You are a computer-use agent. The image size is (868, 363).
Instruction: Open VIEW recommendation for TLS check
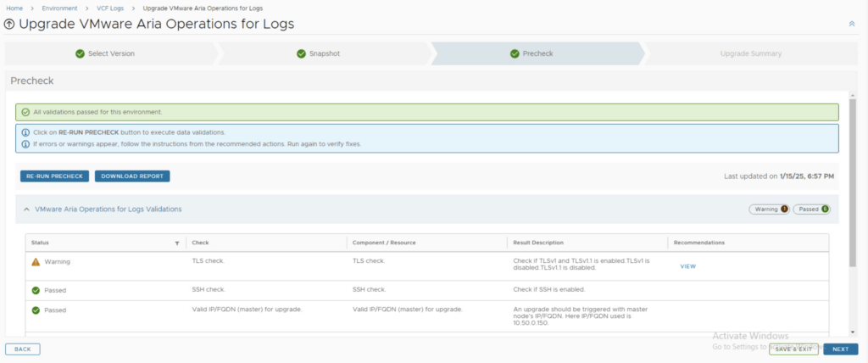tap(687, 266)
